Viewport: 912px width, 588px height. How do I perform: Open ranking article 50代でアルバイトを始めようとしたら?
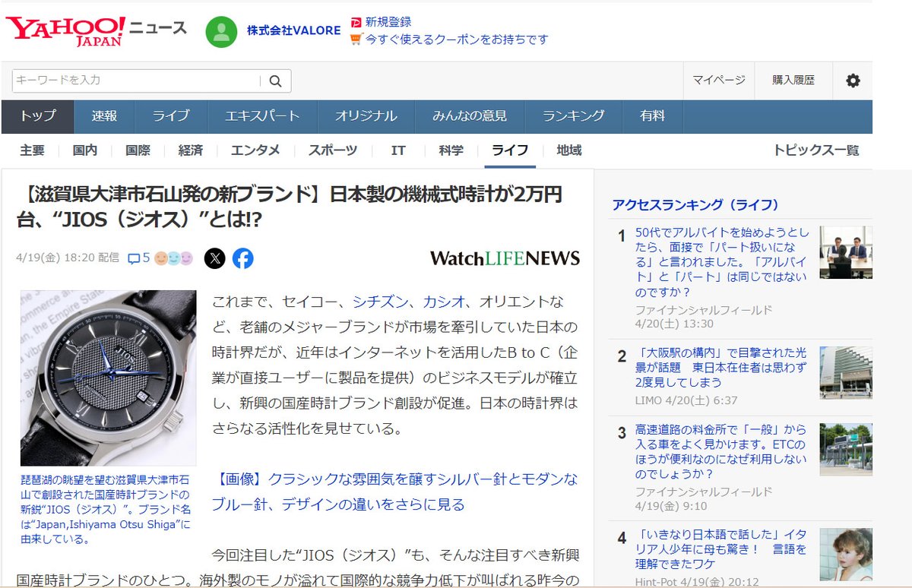click(721, 262)
